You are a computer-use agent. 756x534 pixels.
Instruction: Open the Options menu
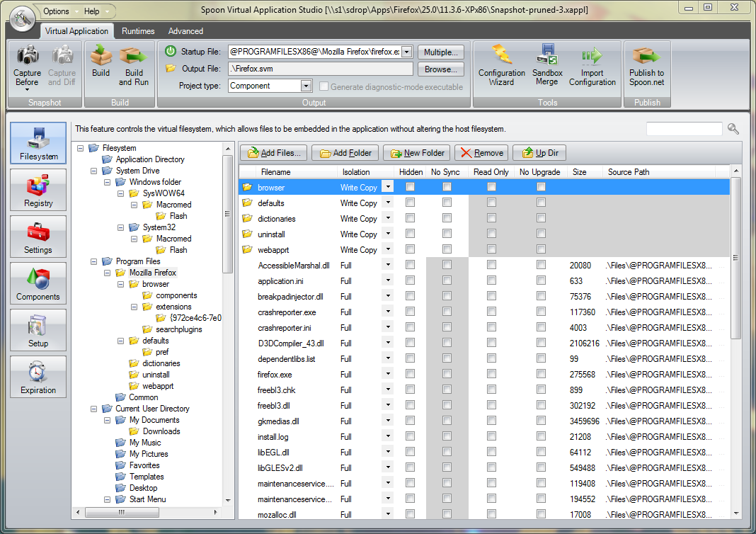[56, 11]
